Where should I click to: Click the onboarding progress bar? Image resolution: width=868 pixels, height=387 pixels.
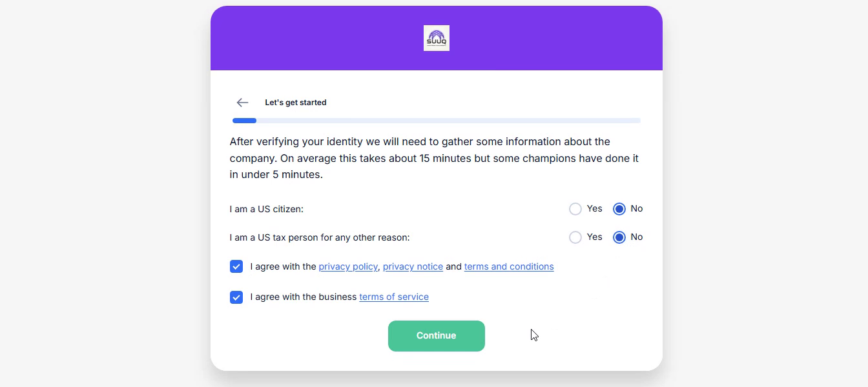click(x=437, y=121)
